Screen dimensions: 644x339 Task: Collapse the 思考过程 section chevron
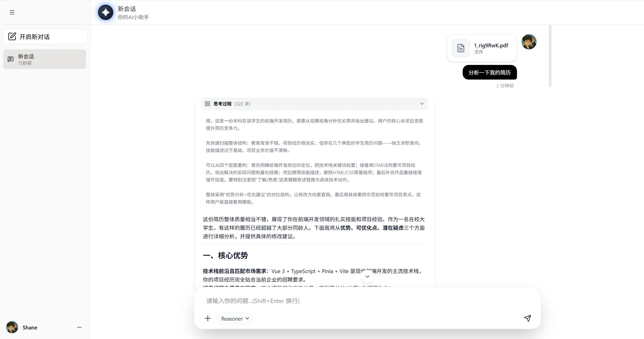point(422,103)
